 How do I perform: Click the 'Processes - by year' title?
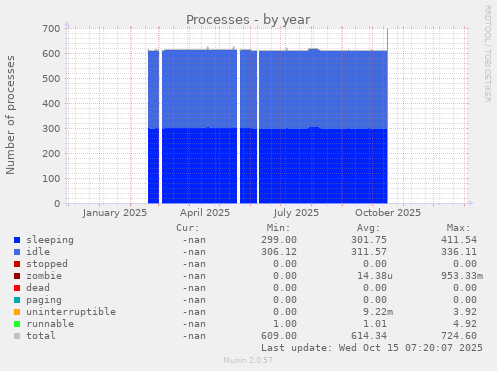pyautogui.click(x=248, y=20)
